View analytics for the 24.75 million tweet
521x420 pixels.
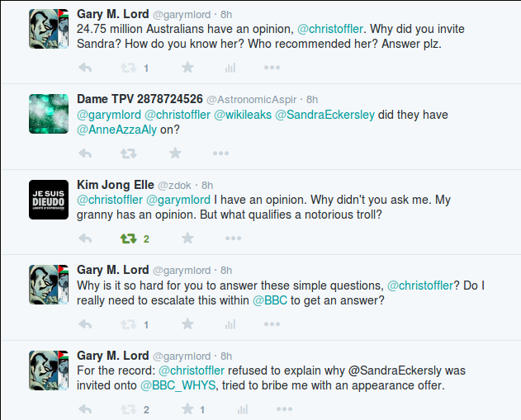tap(231, 68)
